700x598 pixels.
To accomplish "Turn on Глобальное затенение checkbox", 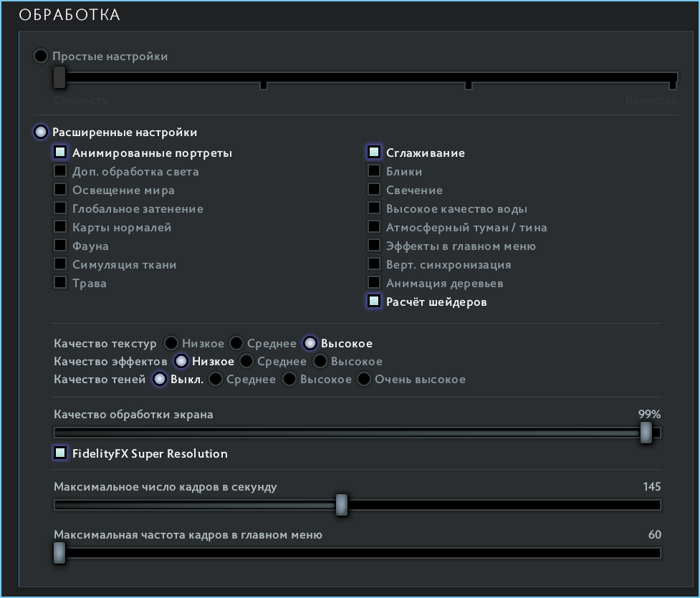I will pyautogui.click(x=60, y=208).
